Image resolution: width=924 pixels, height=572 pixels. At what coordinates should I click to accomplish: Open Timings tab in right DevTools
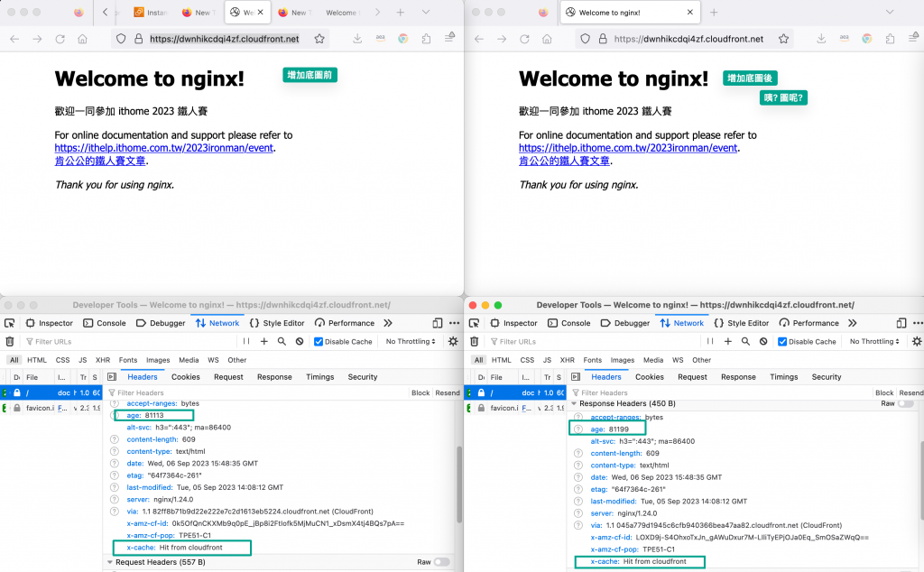pyautogui.click(x=784, y=377)
